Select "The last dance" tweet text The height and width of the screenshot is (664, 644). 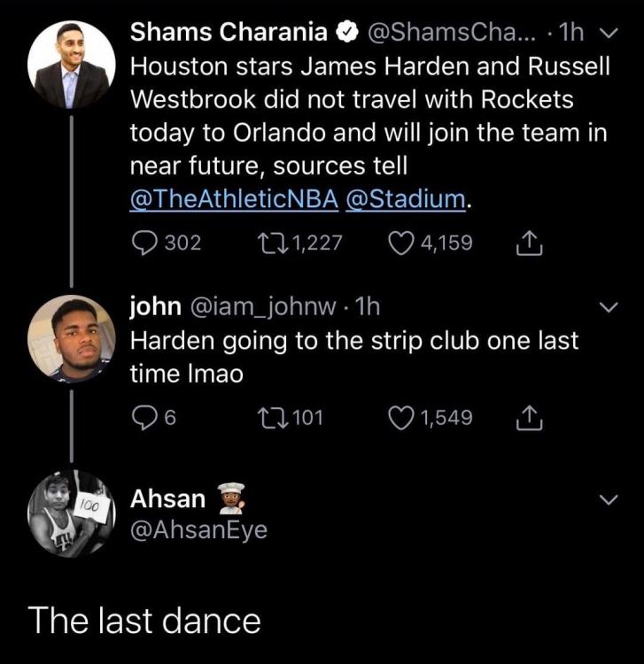144,620
